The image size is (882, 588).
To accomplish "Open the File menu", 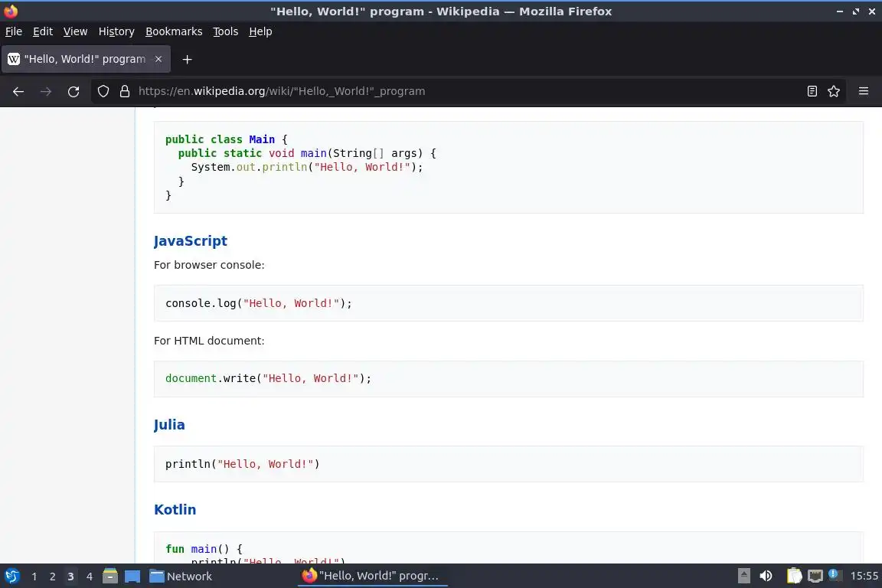I will click(14, 31).
